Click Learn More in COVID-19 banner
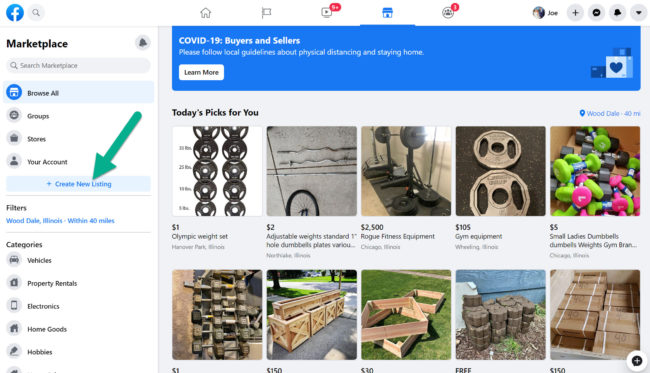 tap(201, 72)
